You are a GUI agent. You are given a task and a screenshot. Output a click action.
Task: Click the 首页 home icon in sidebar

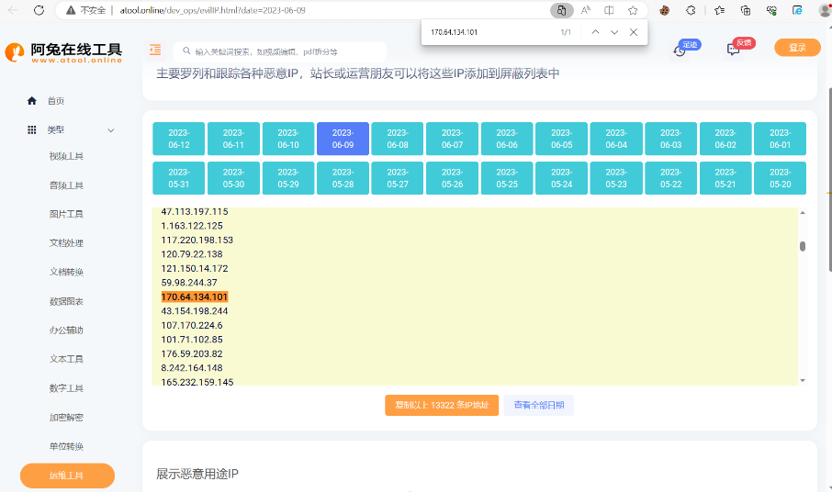(32, 101)
